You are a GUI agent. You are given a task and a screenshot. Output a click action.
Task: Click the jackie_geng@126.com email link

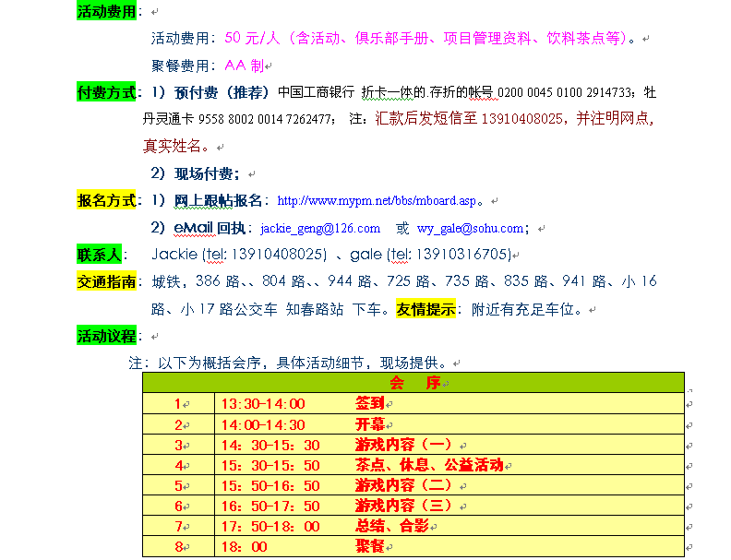pyautogui.click(x=320, y=228)
